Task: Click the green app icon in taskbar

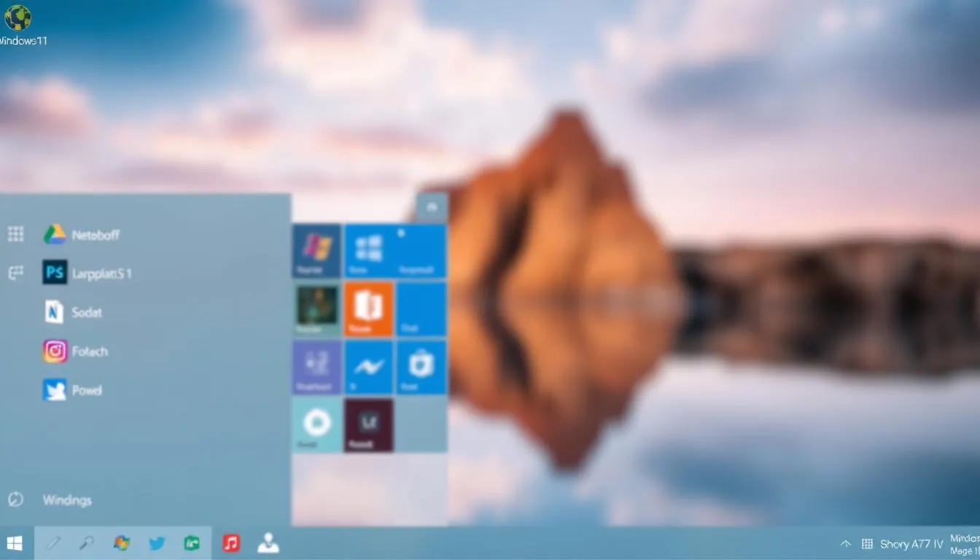Action: coord(192,543)
